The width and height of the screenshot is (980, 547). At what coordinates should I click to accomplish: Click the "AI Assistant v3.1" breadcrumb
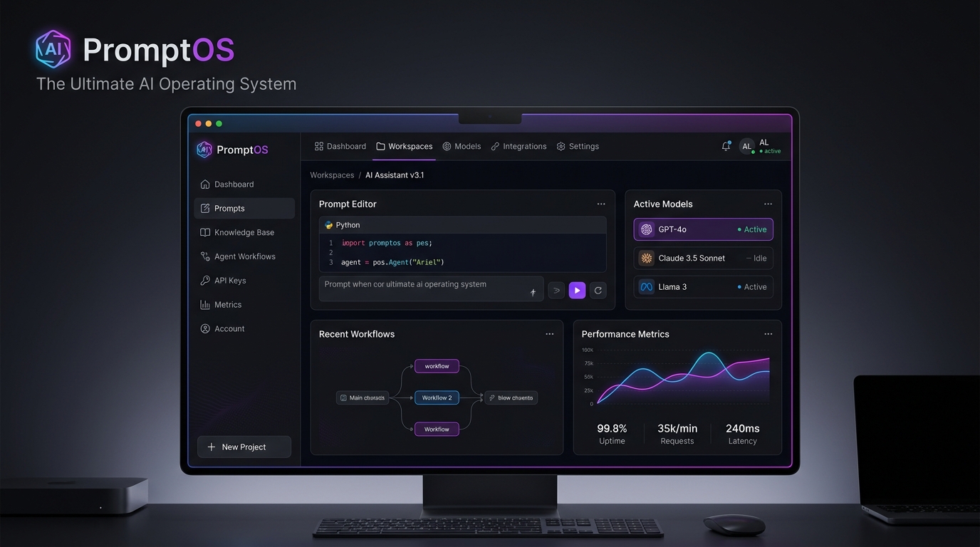coord(395,175)
